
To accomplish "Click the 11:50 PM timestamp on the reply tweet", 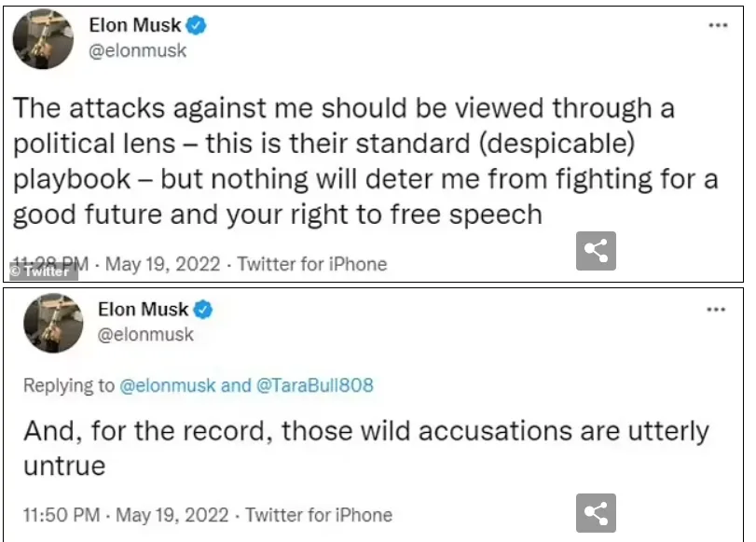I will pos(61,514).
